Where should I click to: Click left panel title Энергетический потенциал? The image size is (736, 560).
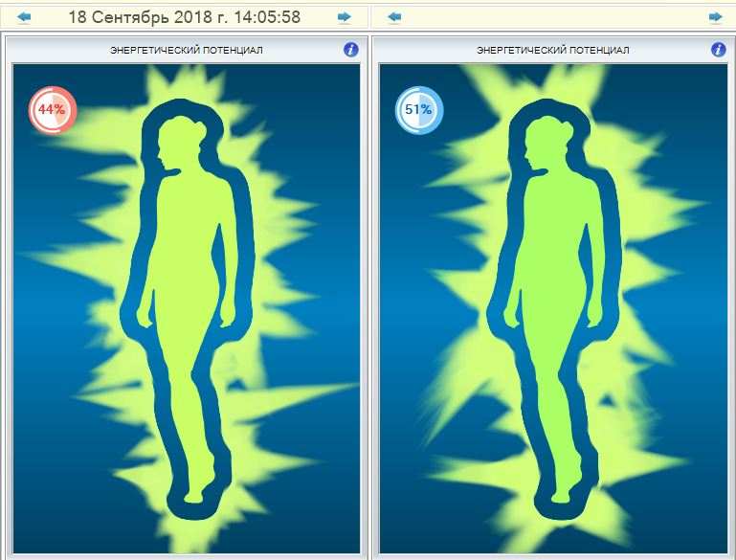point(187,50)
